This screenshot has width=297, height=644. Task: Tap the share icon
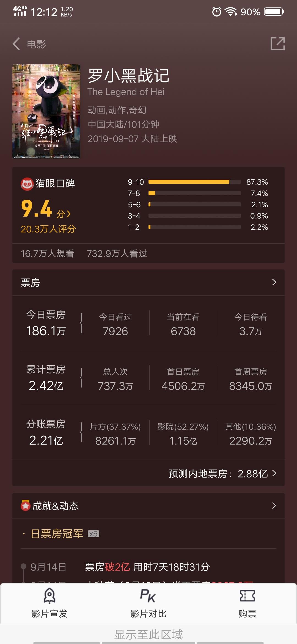[x=277, y=43]
